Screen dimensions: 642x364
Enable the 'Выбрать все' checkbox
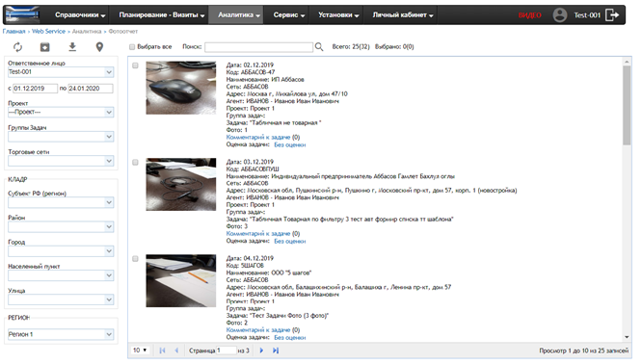(x=132, y=47)
